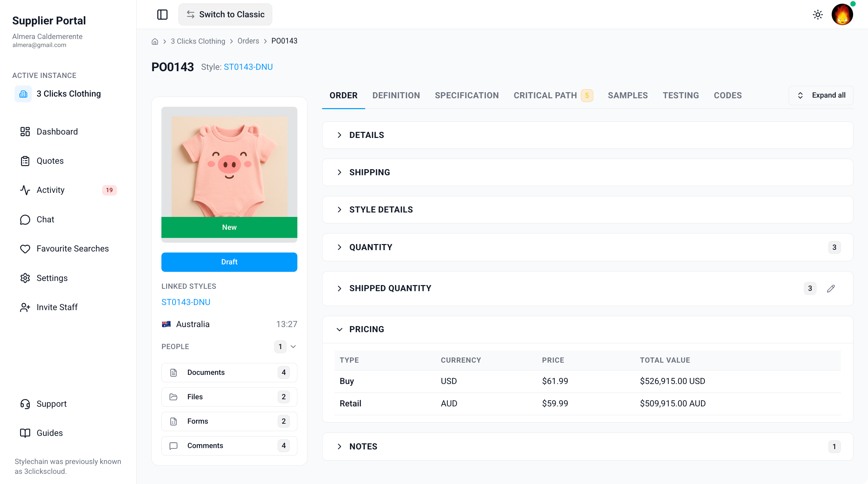Open the SPECIFICATION tab
This screenshot has width=868, height=484.
coord(467,95)
